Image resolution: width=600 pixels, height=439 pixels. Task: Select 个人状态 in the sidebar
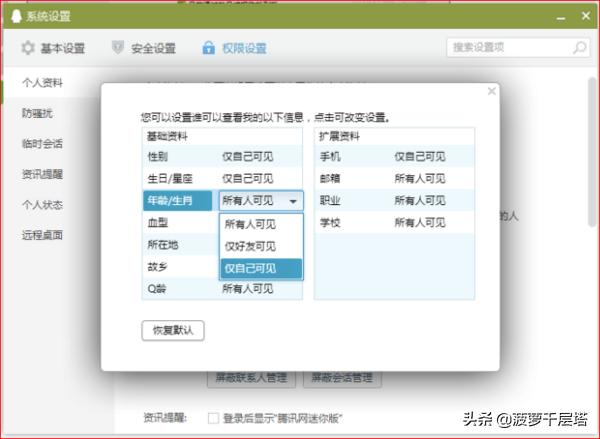[x=42, y=205]
